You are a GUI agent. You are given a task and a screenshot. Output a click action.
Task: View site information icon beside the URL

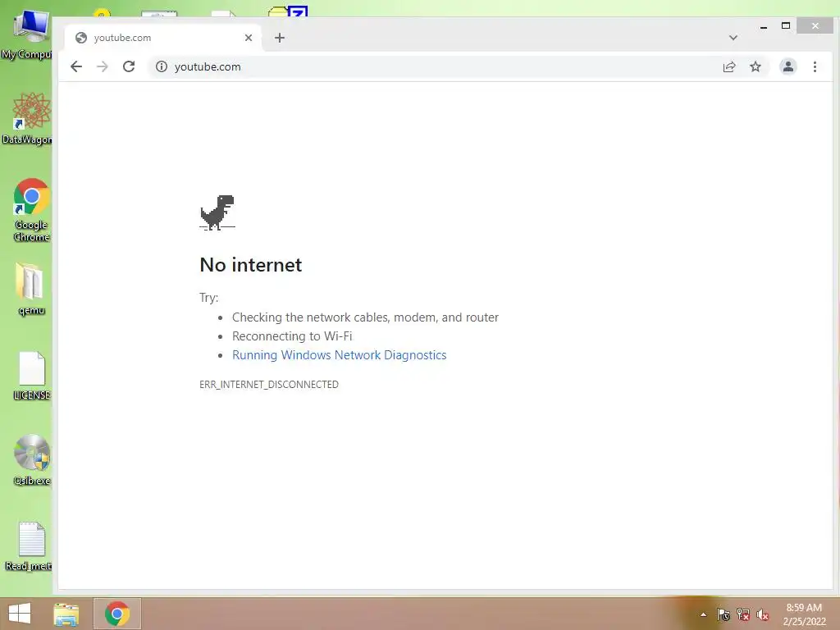(162, 66)
